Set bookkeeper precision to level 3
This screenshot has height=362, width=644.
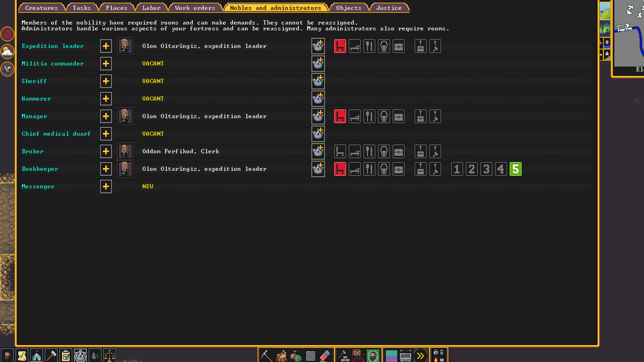(x=486, y=169)
